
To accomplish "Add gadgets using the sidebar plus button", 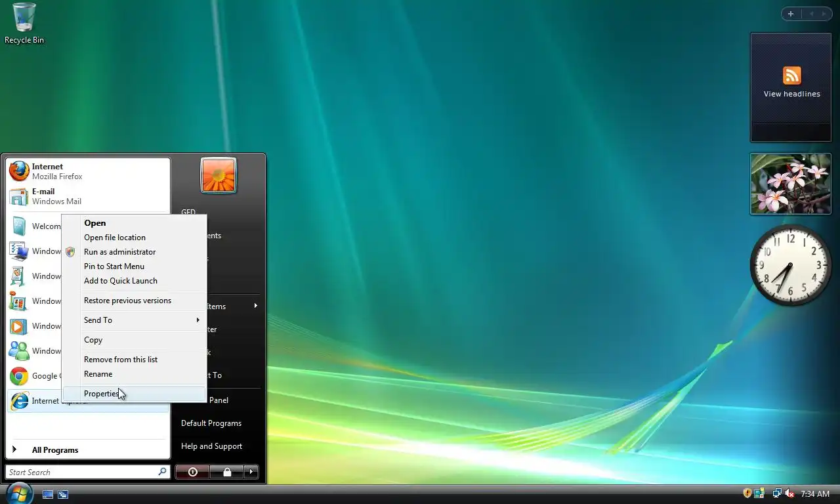I will [791, 14].
